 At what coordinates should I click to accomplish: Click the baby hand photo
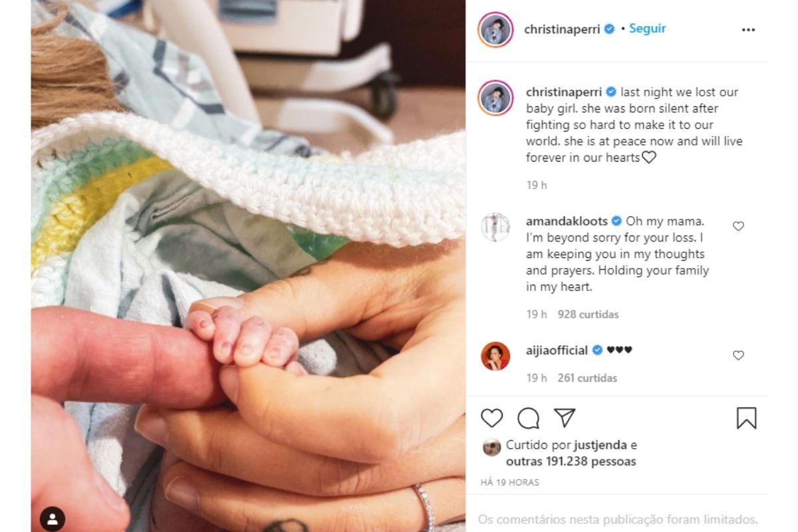248,266
